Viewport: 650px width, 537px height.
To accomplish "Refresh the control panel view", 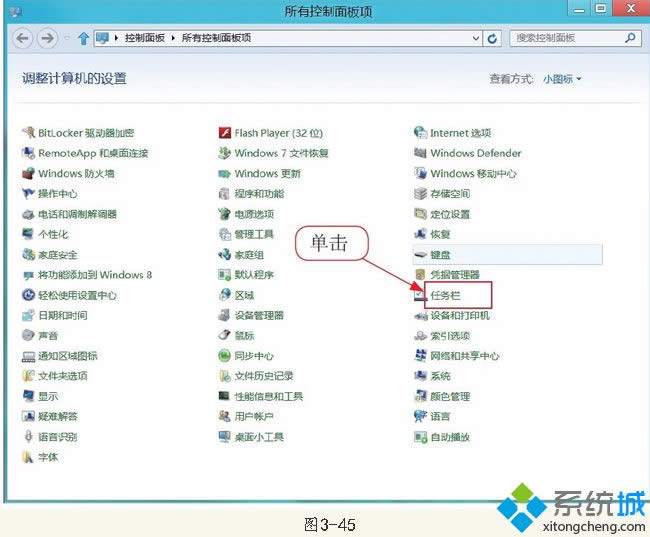I will click(492, 39).
